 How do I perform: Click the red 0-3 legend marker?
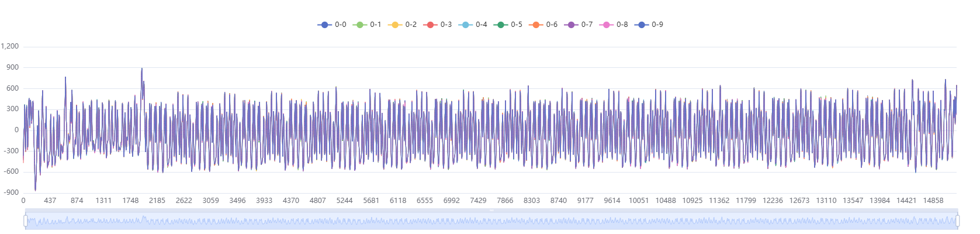pos(430,25)
